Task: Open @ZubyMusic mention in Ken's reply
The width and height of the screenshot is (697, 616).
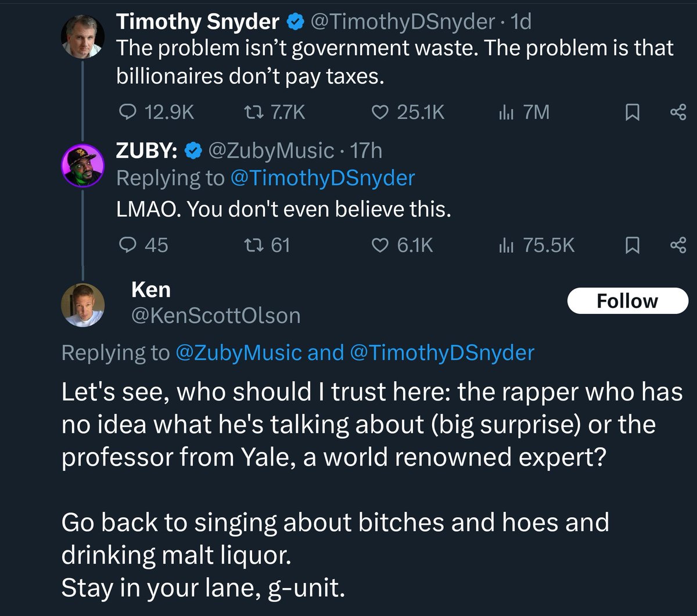Action: pyautogui.click(x=238, y=352)
